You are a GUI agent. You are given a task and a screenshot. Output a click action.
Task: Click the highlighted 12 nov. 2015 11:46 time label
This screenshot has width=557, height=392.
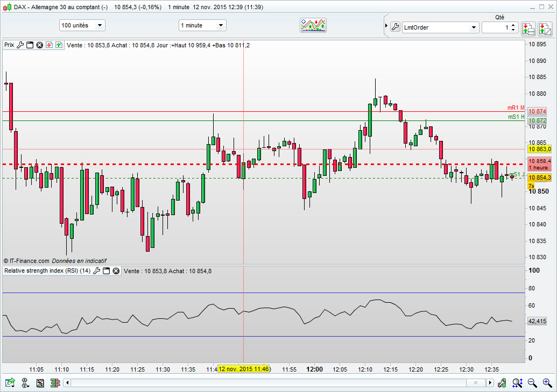coord(244,369)
